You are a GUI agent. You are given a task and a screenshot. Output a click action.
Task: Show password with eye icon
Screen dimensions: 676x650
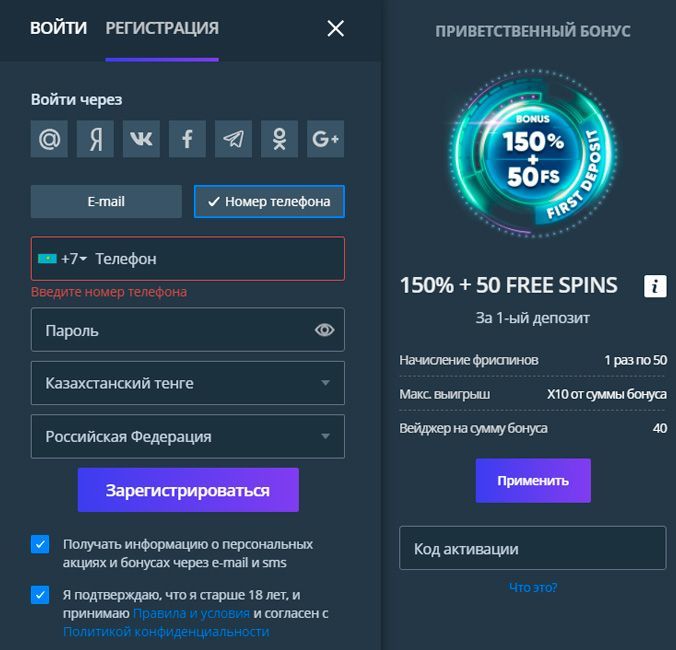point(324,330)
